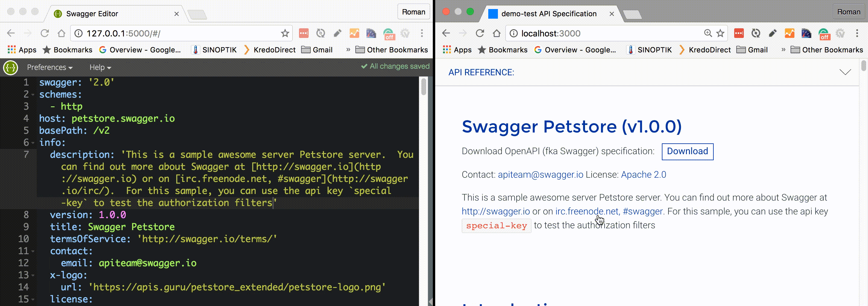Open the apiteam@swagger.io contact link
Image resolution: width=868 pixels, height=306 pixels.
(540, 174)
